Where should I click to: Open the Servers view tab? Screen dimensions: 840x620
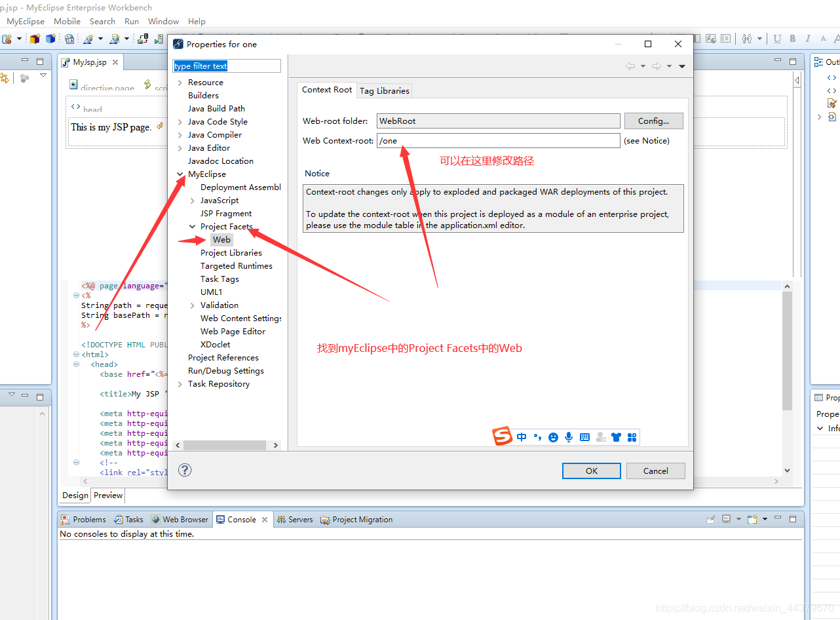(295, 520)
